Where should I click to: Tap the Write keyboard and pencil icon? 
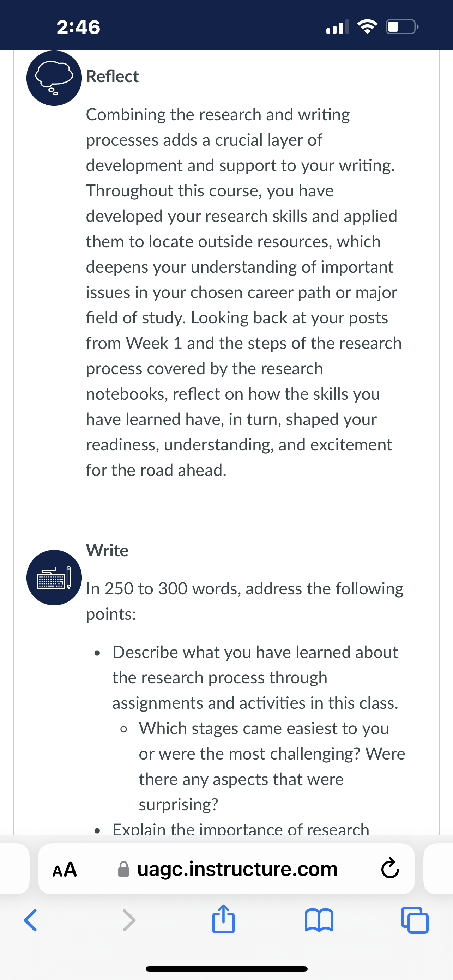click(x=54, y=577)
